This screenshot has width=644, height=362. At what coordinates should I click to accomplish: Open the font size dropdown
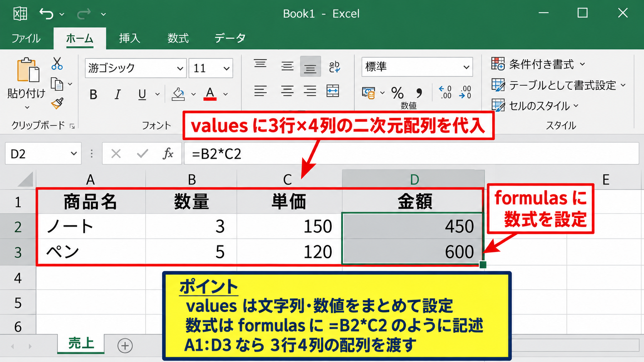coord(226,68)
